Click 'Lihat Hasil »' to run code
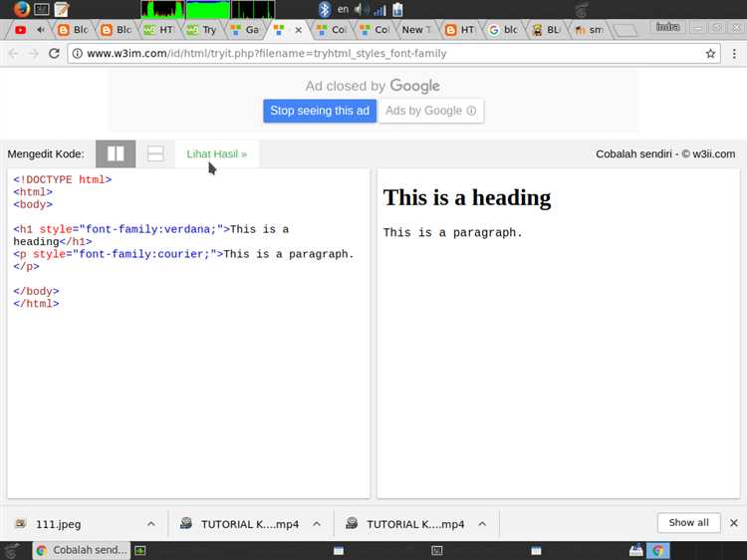The height and width of the screenshot is (560, 747). click(x=217, y=153)
